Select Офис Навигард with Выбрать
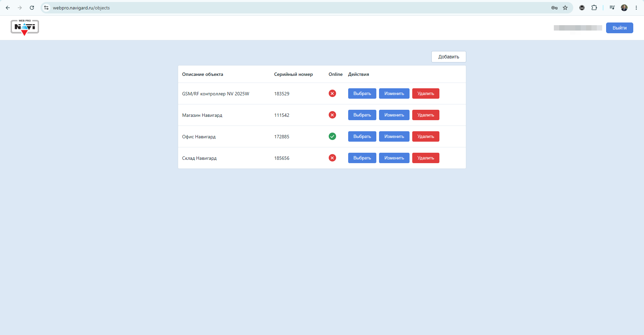This screenshot has width=644, height=335. click(362, 137)
